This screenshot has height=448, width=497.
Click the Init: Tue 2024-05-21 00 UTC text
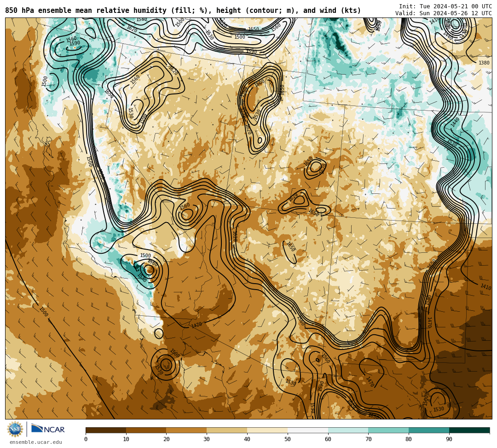[x=445, y=6]
